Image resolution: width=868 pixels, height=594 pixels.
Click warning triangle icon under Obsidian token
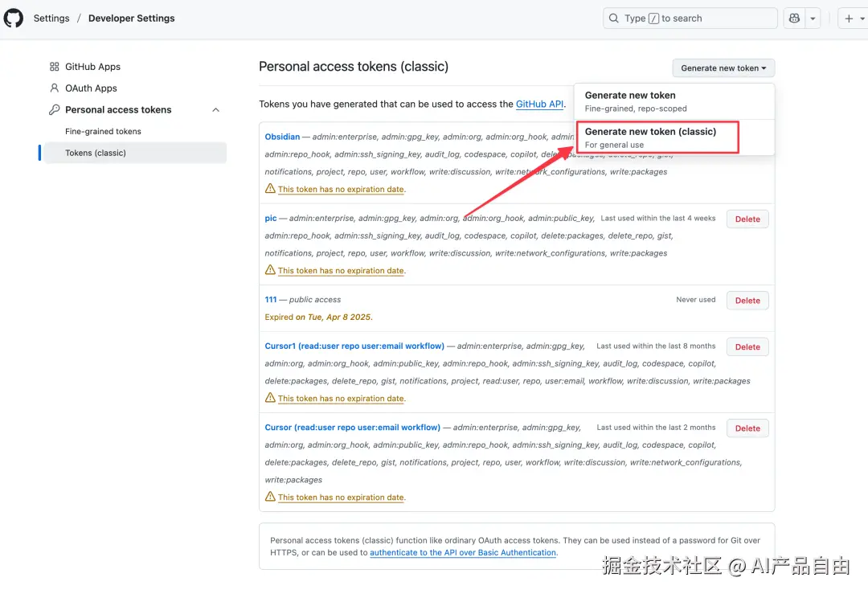270,188
